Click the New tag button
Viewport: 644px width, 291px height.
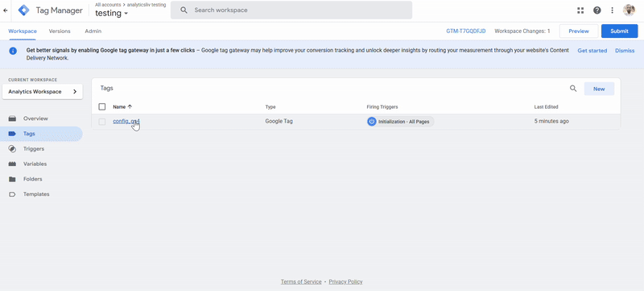click(x=599, y=89)
